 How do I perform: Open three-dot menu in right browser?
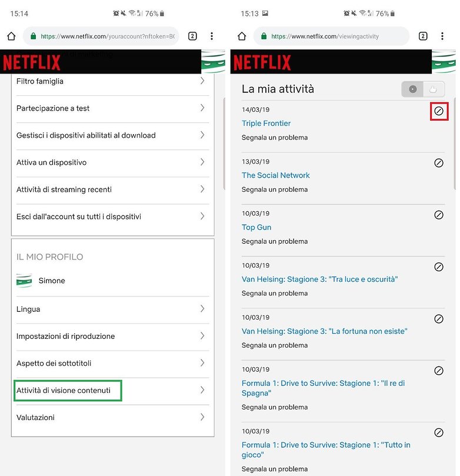click(442, 36)
